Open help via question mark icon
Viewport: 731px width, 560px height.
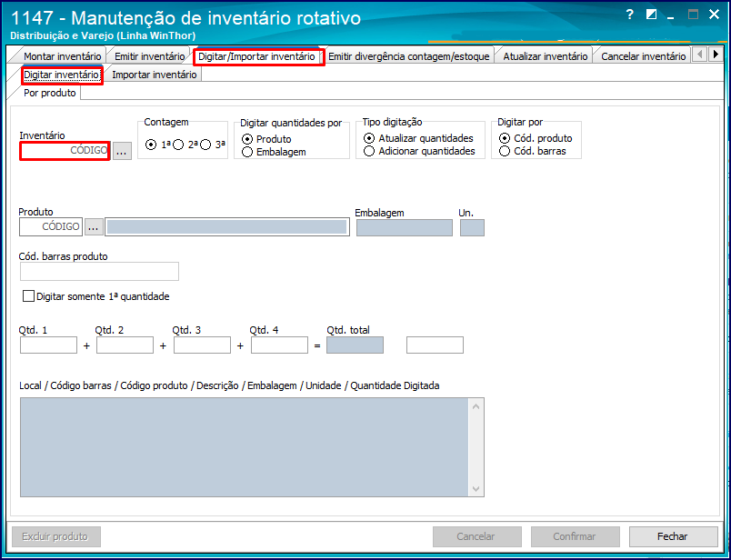630,15
